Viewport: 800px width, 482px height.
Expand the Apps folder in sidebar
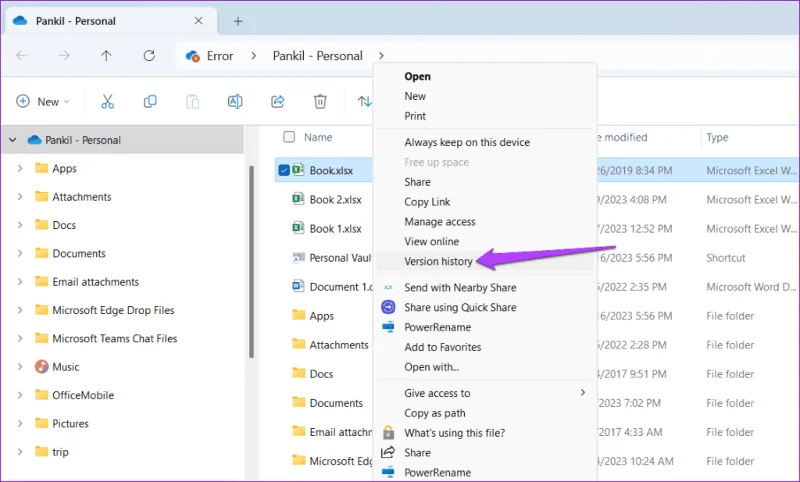pyautogui.click(x=20, y=168)
